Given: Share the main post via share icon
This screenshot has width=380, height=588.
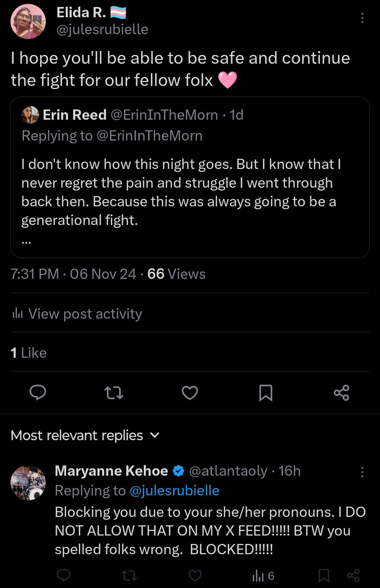Looking at the screenshot, I should pos(341,392).
